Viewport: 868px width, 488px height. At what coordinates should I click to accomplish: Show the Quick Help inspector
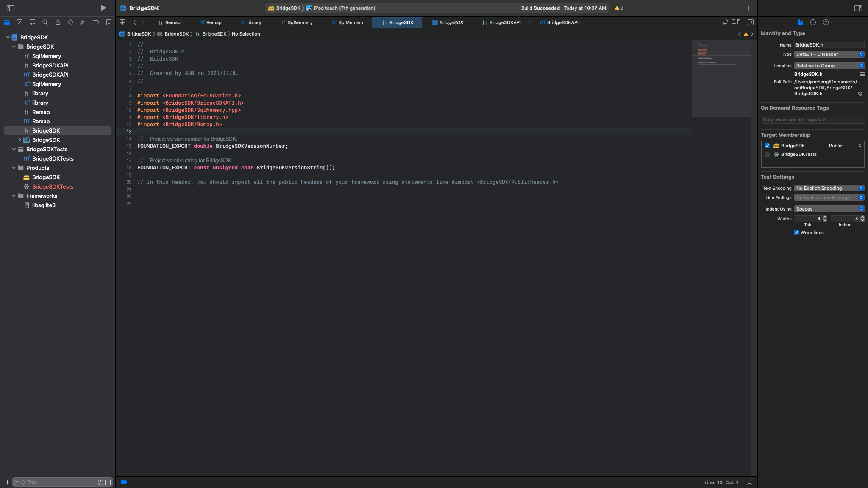[x=826, y=22]
